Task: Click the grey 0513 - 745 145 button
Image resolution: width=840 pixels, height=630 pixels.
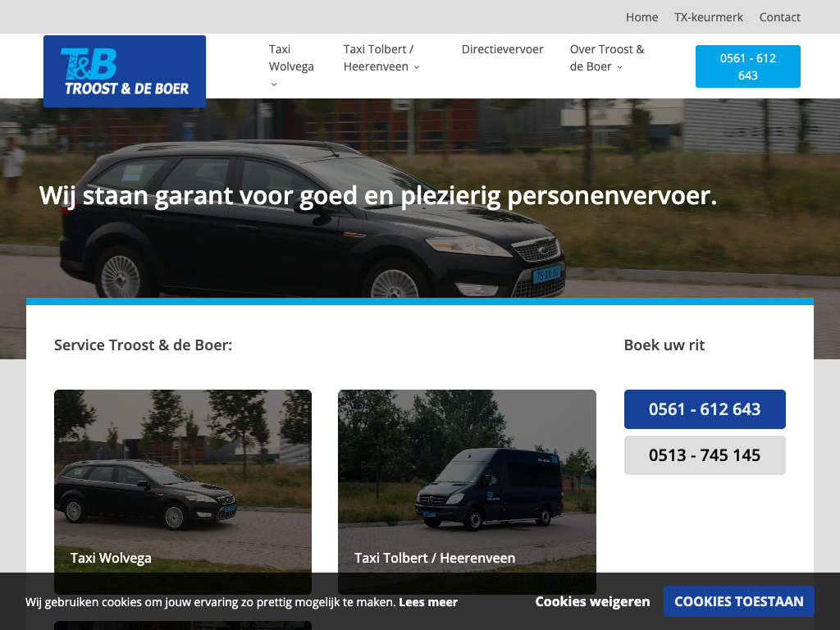Action: pyautogui.click(x=705, y=455)
